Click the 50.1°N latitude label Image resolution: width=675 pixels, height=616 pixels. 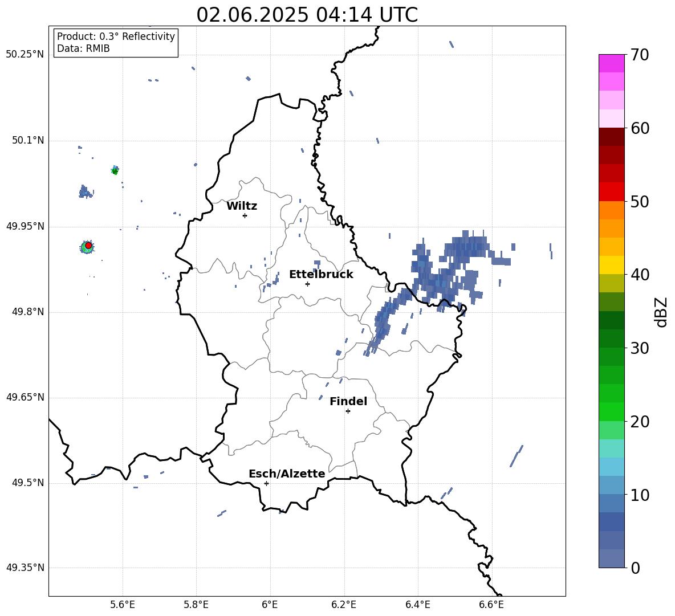click(28, 140)
